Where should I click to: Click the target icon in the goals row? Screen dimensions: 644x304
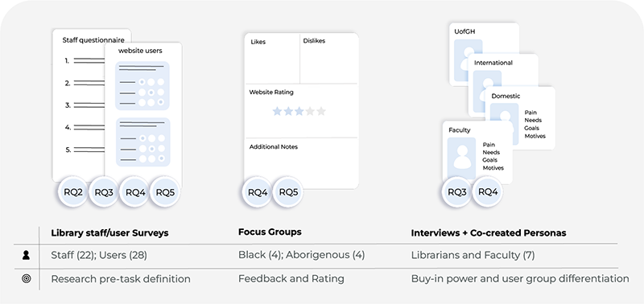coord(26,279)
